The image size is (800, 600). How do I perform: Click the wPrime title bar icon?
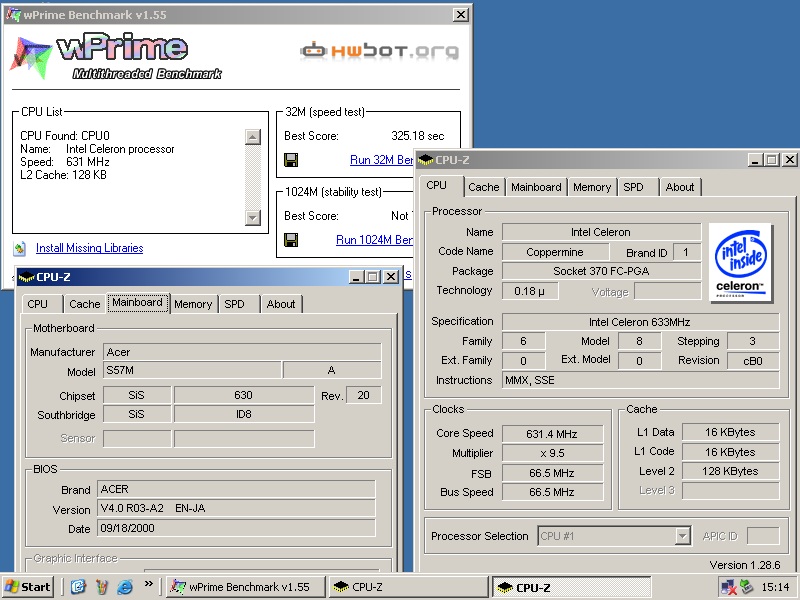tap(13, 15)
